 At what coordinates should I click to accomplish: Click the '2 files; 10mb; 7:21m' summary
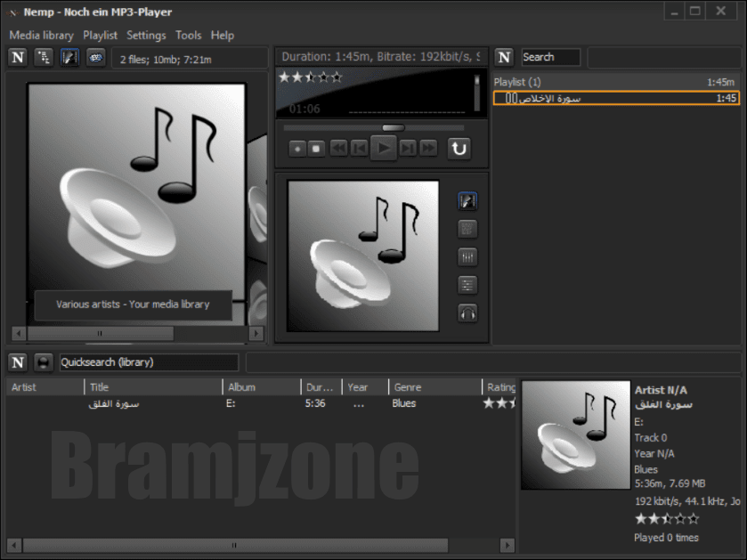click(166, 60)
